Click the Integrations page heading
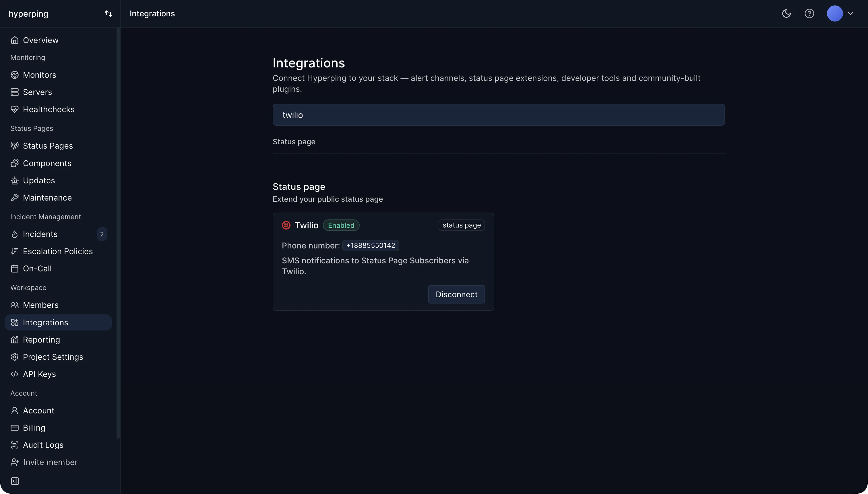Screen dimensions: 868x494 tap(309, 63)
